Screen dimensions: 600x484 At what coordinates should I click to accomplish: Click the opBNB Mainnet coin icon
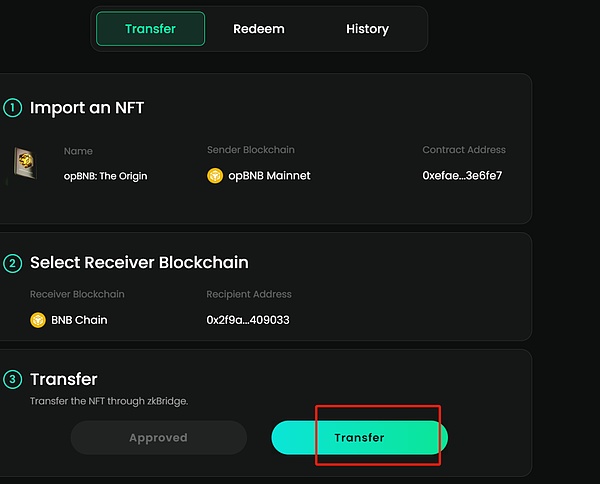point(215,176)
